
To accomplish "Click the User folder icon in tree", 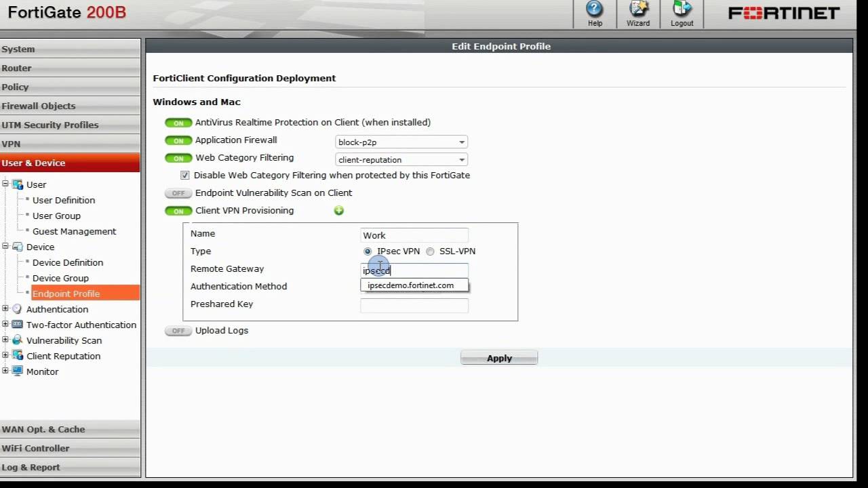I will [x=18, y=184].
